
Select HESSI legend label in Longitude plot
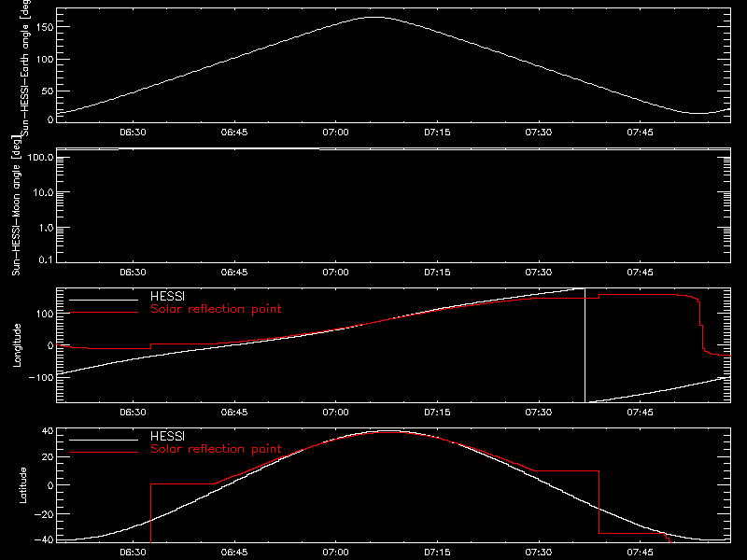tap(167, 296)
